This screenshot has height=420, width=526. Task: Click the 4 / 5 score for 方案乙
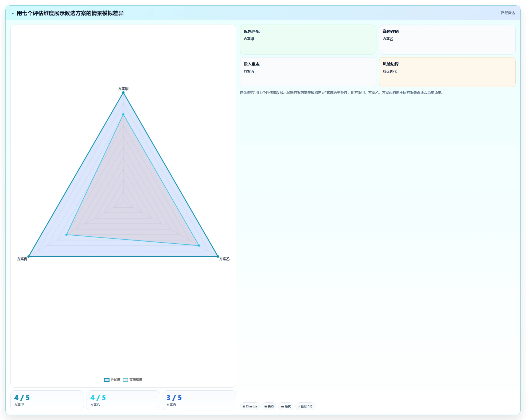pyautogui.click(x=98, y=398)
